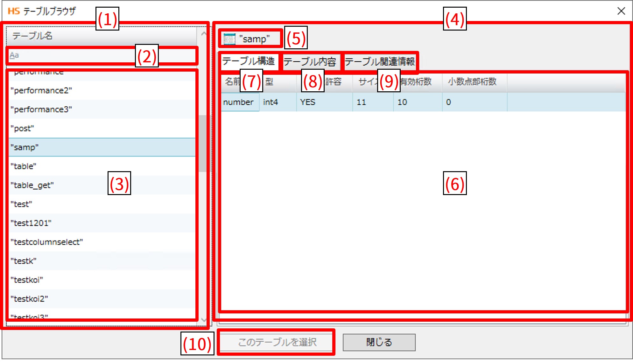This screenshot has width=633, height=364.
Task: Click the table icon beside "samp" header
Action: (x=229, y=39)
